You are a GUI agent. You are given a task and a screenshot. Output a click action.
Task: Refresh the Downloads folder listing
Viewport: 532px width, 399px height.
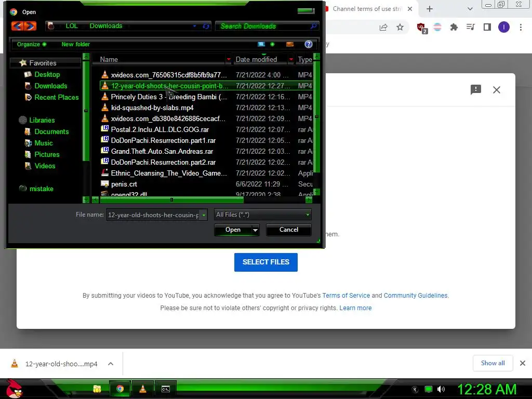tap(206, 26)
